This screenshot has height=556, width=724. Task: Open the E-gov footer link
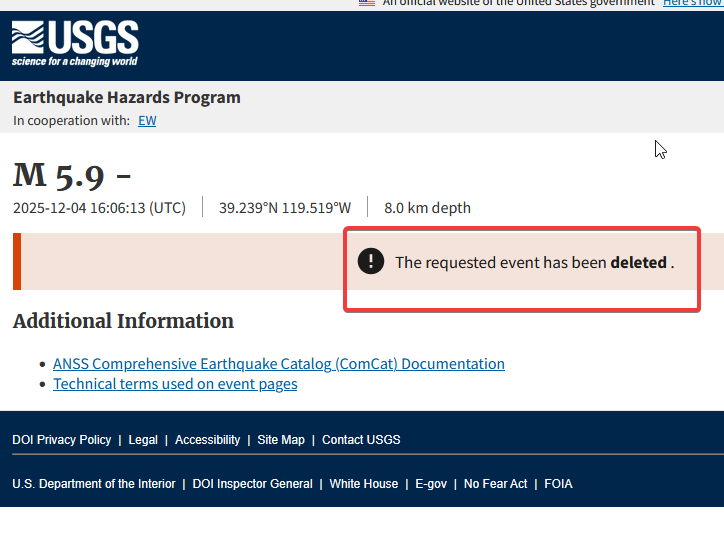click(x=431, y=484)
